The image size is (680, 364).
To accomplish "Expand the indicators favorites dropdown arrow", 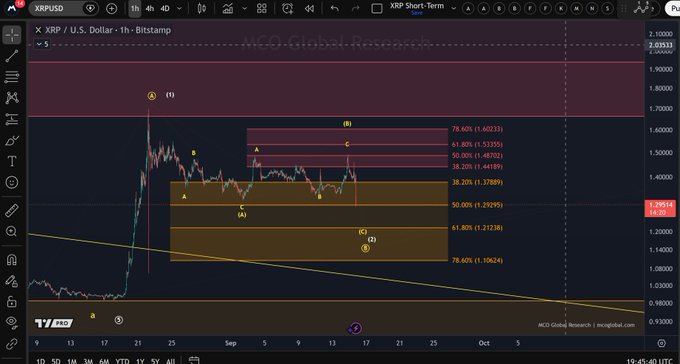I will (245, 8).
